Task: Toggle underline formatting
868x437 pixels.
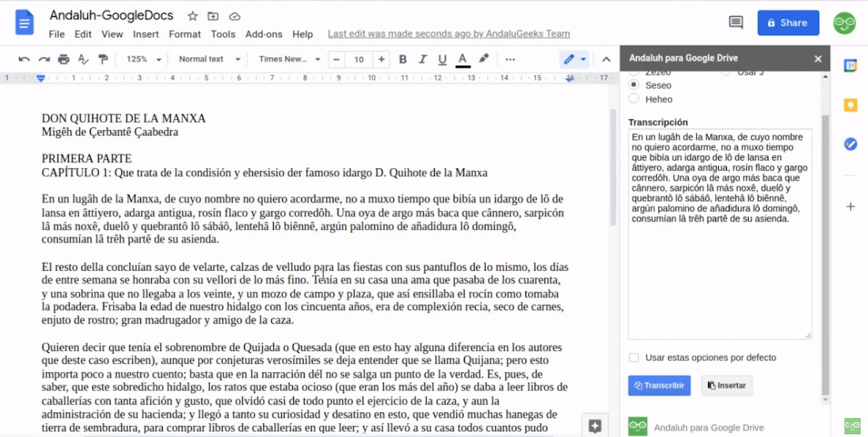Action: (442, 59)
